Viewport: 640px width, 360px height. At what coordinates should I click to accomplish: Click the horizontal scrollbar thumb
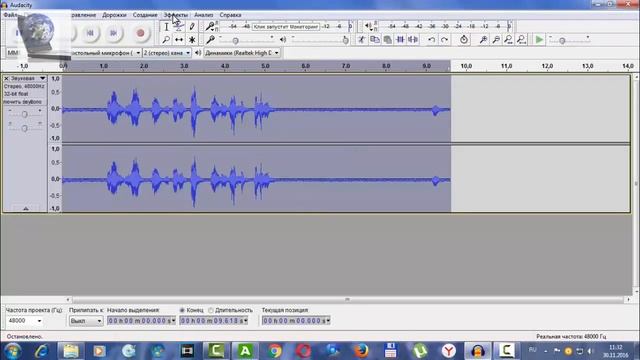pos(347,300)
